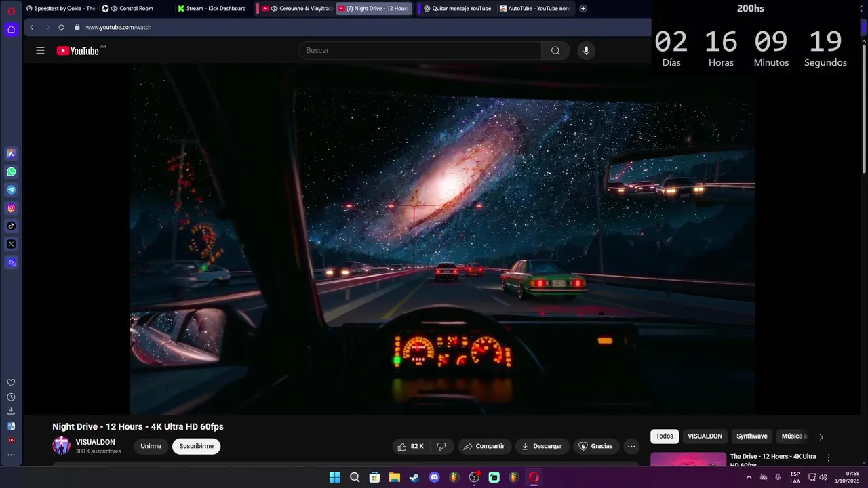Image resolution: width=868 pixels, height=488 pixels.
Task: Open X (Twitter) in Opera sidebar
Action: [x=11, y=244]
